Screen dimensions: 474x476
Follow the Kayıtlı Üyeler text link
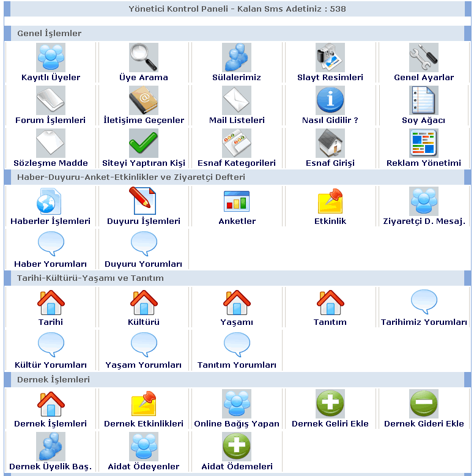tap(51, 78)
